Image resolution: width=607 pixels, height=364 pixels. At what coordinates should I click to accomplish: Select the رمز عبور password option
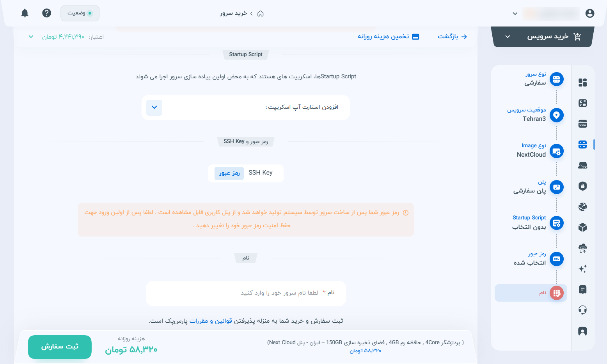click(229, 173)
